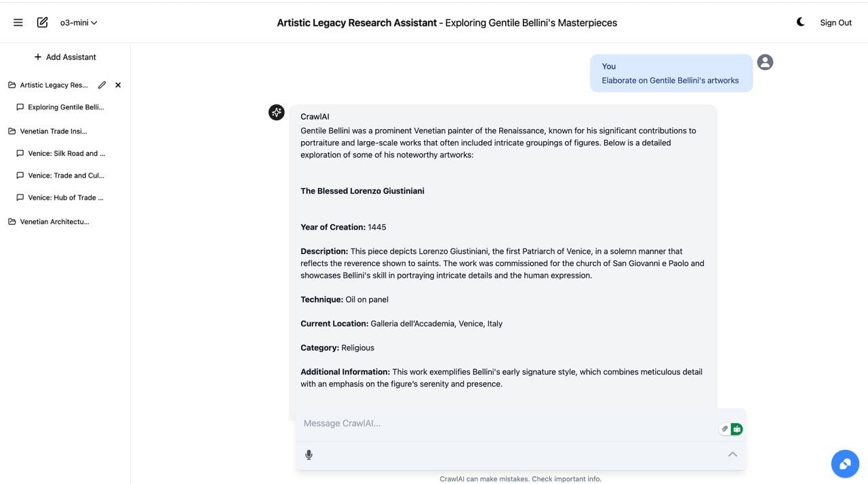Click chat bubble icon beside Venice: Silk Road

[x=20, y=153]
